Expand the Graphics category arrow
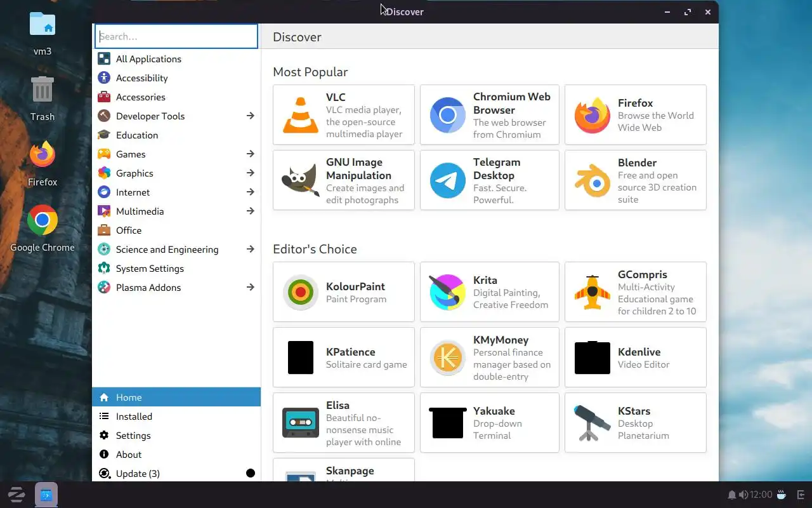Screen dimensions: 812x508 [251, 173]
